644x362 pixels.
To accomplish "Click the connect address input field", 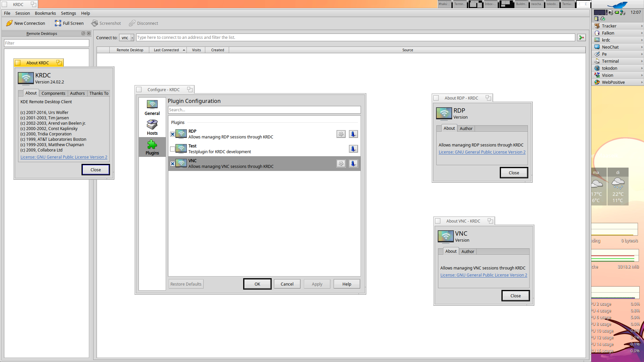I will tap(356, 38).
